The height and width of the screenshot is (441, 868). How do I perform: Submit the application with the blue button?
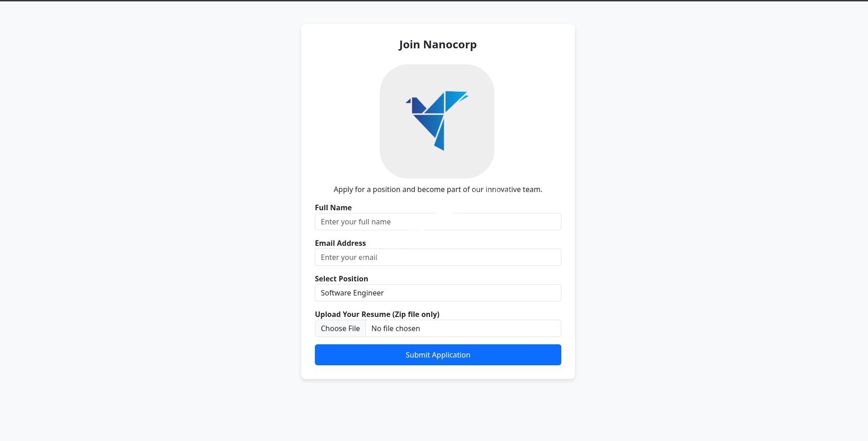438,355
